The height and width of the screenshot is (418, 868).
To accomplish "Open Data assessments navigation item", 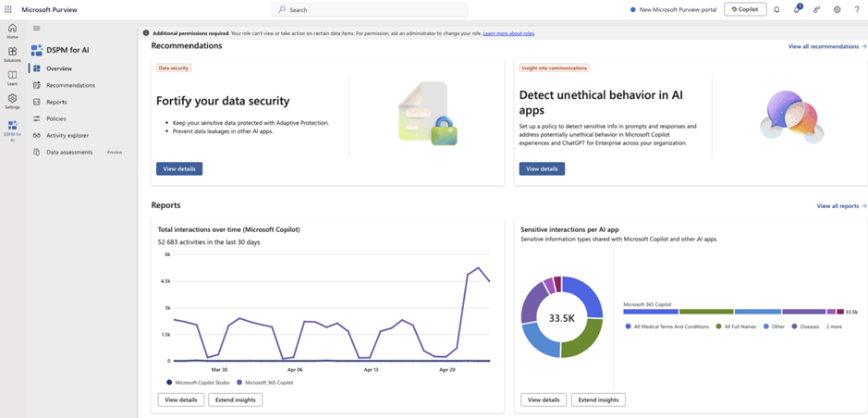I will (x=69, y=152).
